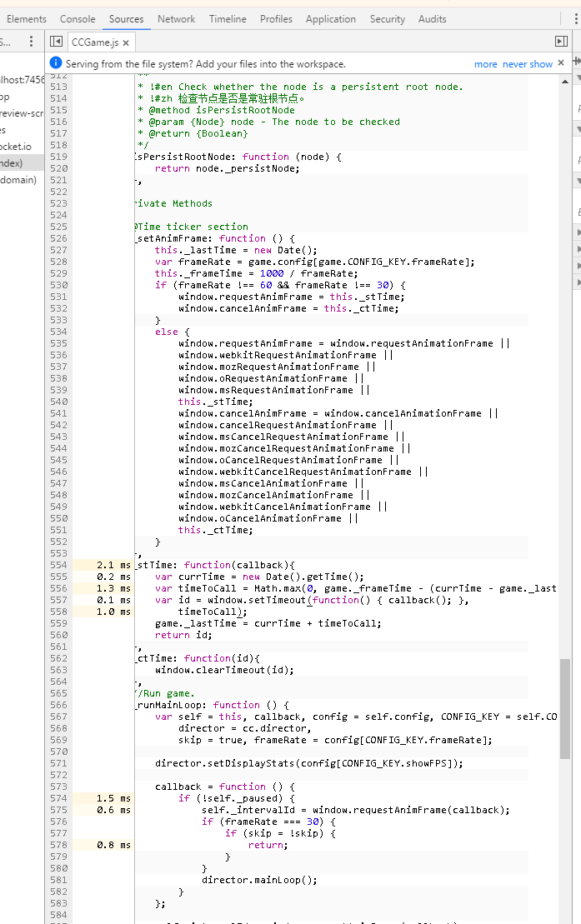Click "window.webkitRequestAnimationFrame ||" code line
Screen dimensions: 581x924
(286, 355)
